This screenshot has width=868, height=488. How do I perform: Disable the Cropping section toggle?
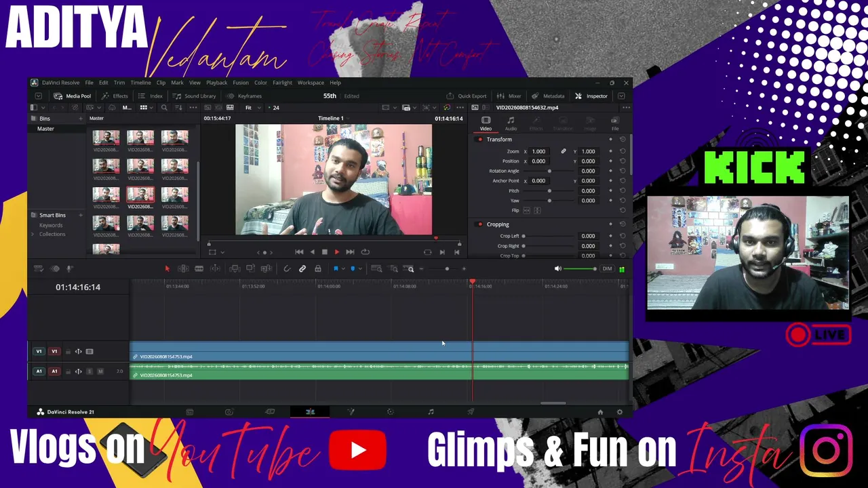click(x=480, y=224)
